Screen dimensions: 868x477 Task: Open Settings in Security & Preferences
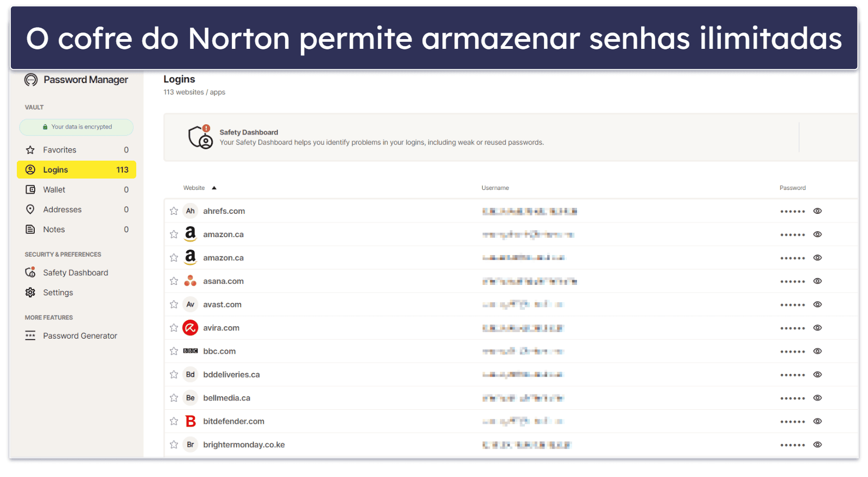click(58, 292)
